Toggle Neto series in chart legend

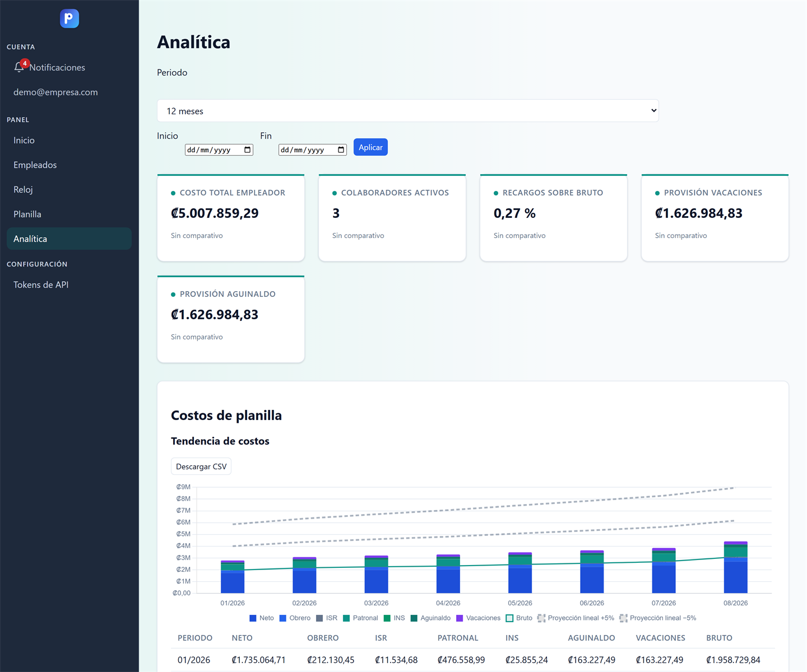coord(262,618)
